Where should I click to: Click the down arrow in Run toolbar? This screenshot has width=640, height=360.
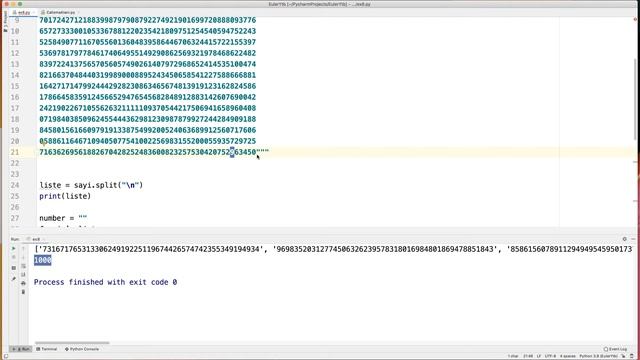coord(23,257)
